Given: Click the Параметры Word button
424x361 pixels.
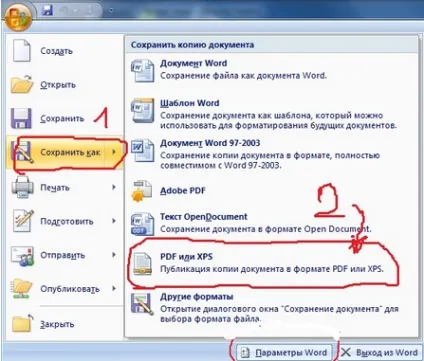Looking at the screenshot, I should click(284, 352).
